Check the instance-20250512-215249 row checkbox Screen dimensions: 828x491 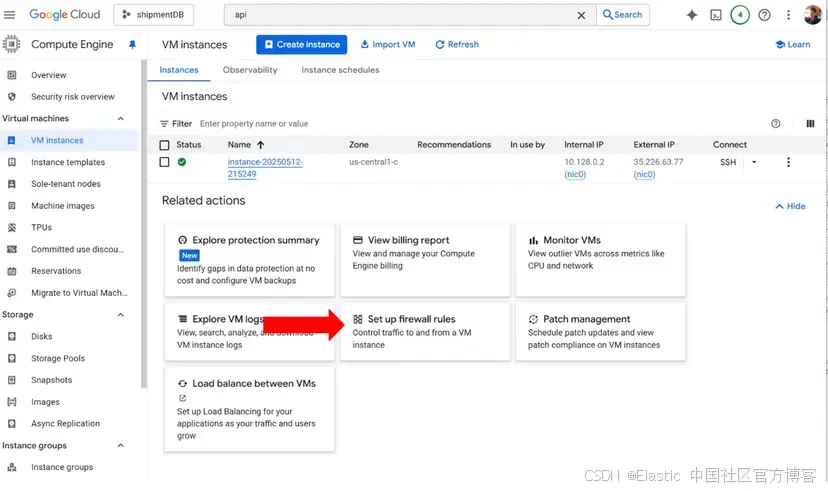[165, 162]
